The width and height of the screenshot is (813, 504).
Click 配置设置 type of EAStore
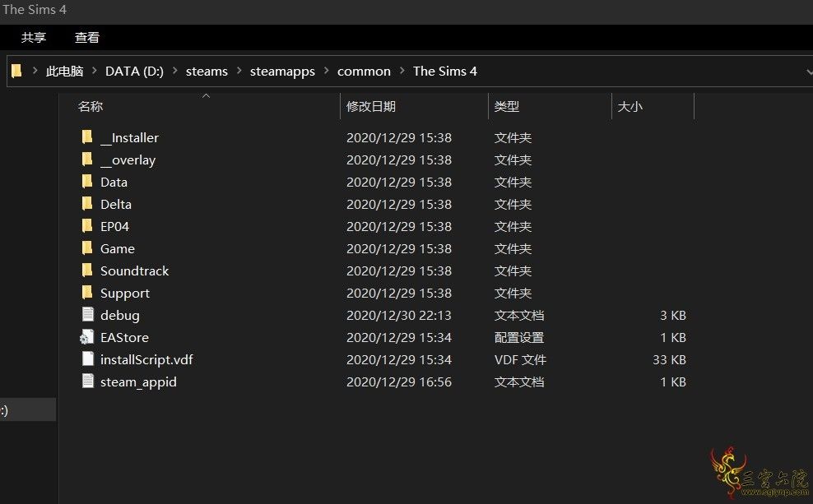click(x=519, y=337)
